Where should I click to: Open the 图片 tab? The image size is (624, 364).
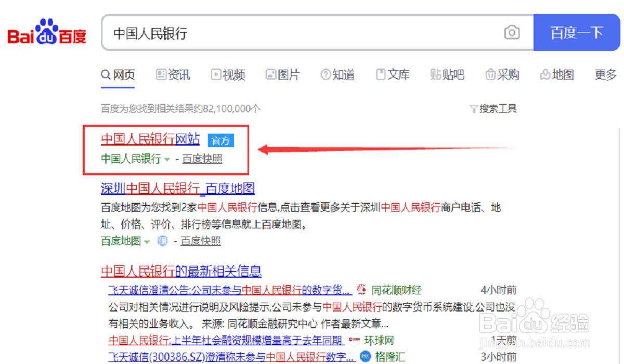pos(282,75)
